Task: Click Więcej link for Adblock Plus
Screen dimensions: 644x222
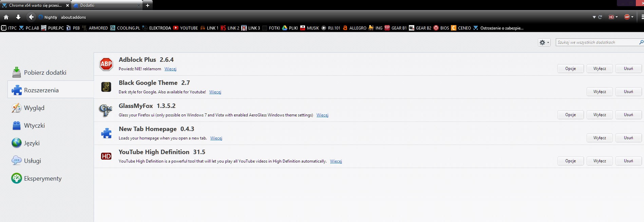Action: point(170,69)
